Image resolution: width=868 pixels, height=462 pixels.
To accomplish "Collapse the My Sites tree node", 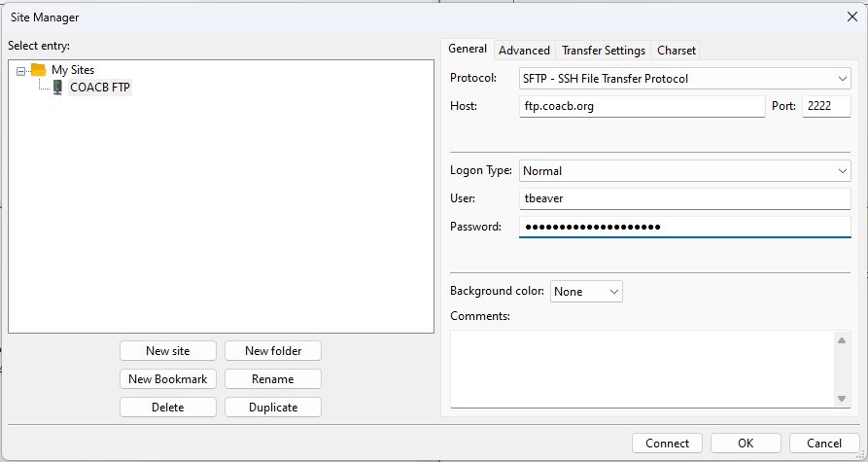I will click(21, 70).
